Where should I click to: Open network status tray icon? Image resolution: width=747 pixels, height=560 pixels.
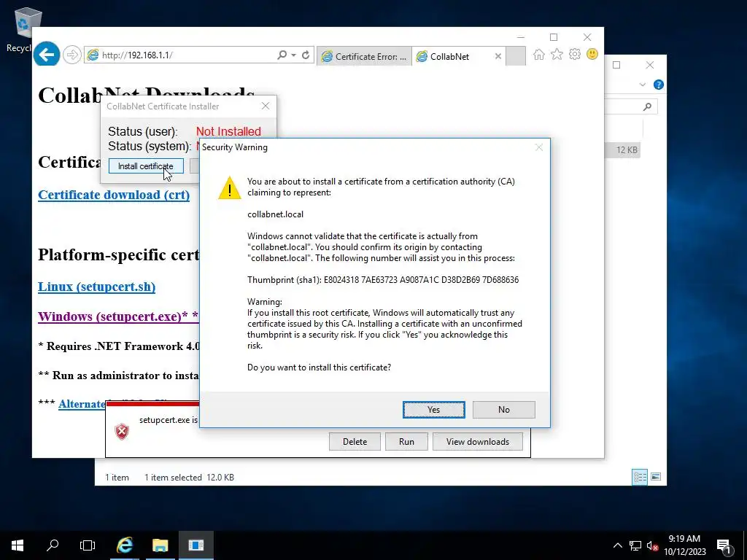pos(635,545)
